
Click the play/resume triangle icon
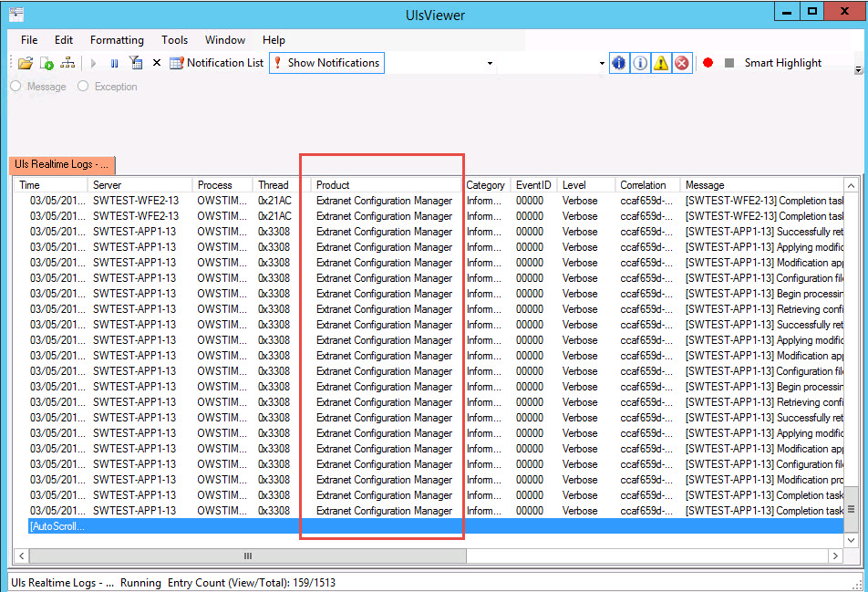pos(93,63)
